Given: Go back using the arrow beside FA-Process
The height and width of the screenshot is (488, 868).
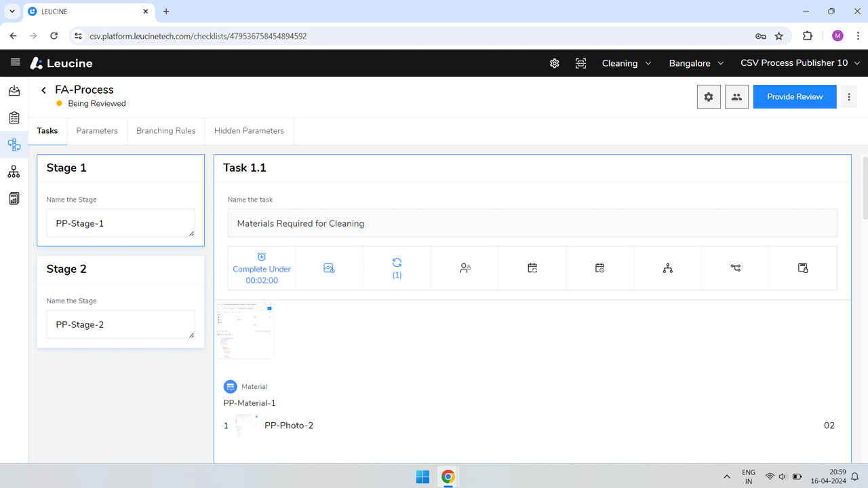Looking at the screenshot, I should pos(44,90).
